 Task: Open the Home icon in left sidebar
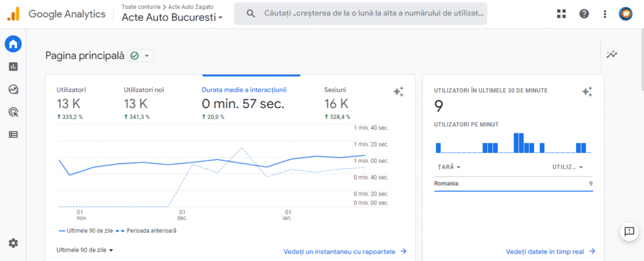pos(13,43)
